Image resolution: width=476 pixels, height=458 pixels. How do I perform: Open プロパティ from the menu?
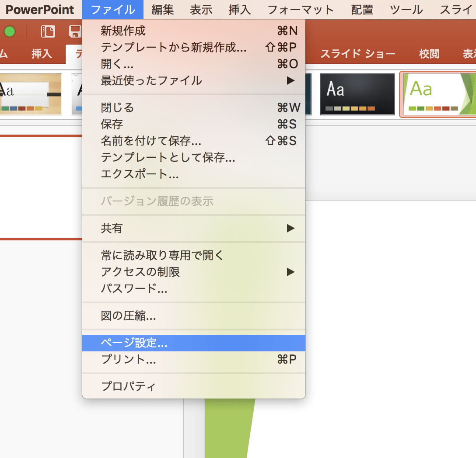tap(194, 386)
